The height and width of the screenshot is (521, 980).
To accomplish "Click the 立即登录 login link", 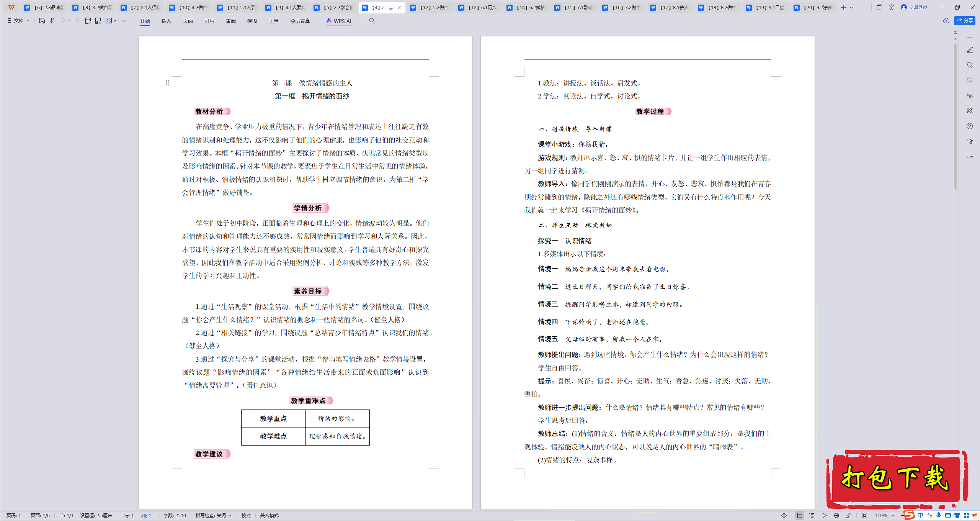I will pyautogui.click(x=914, y=7).
